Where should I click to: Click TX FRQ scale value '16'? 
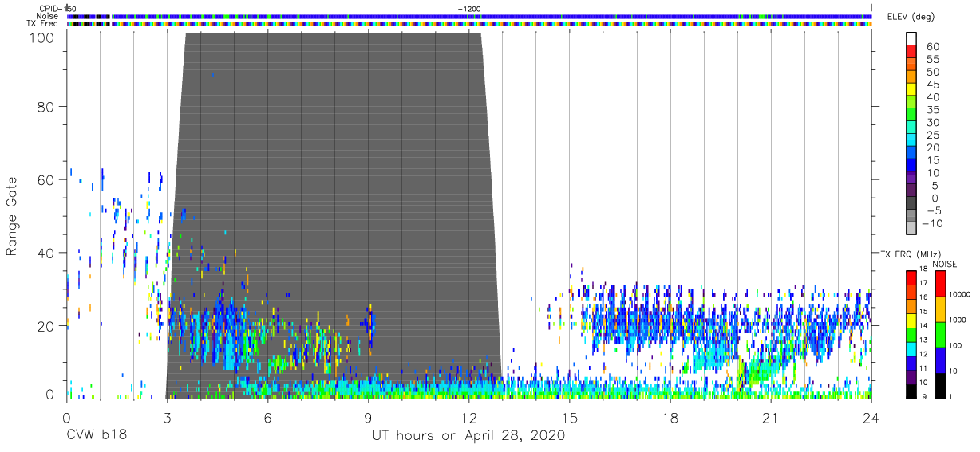pyautogui.click(x=923, y=297)
